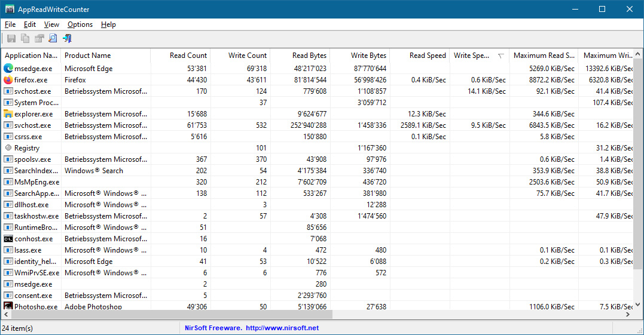Image resolution: width=644 pixels, height=335 pixels.
Task: Click the Find magnifier toolbar icon
Action: point(53,39)
